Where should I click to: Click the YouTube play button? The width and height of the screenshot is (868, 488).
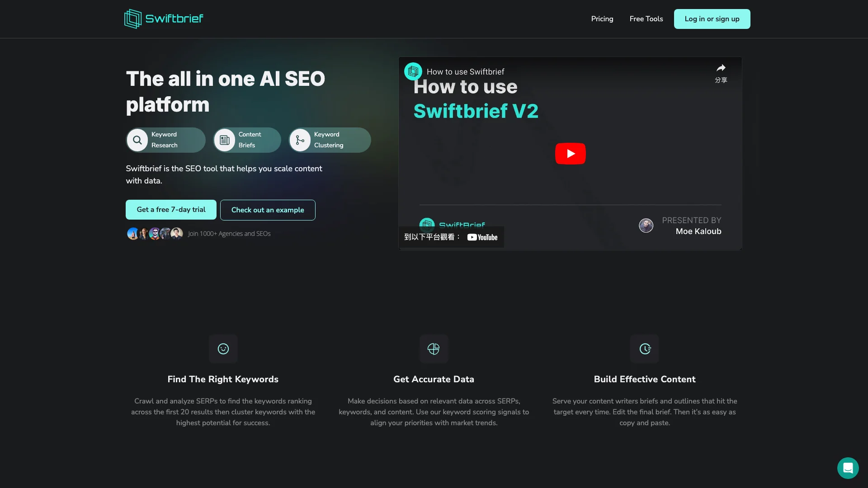(x=570, y=153)
